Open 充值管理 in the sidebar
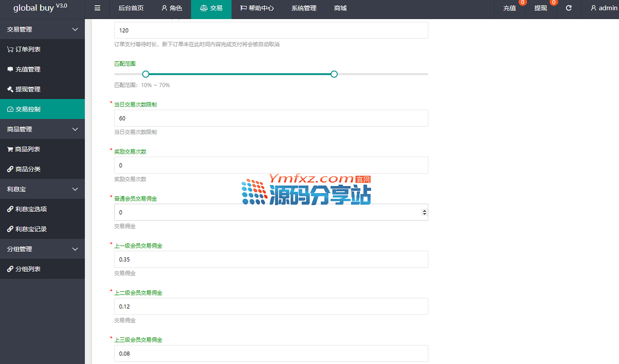 28,69
